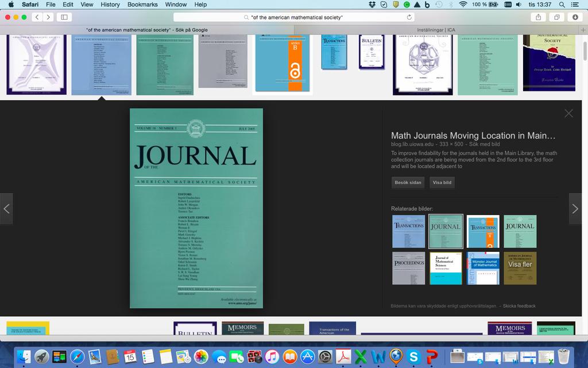Open Calendar in the Dock

(x=130, y=356)
